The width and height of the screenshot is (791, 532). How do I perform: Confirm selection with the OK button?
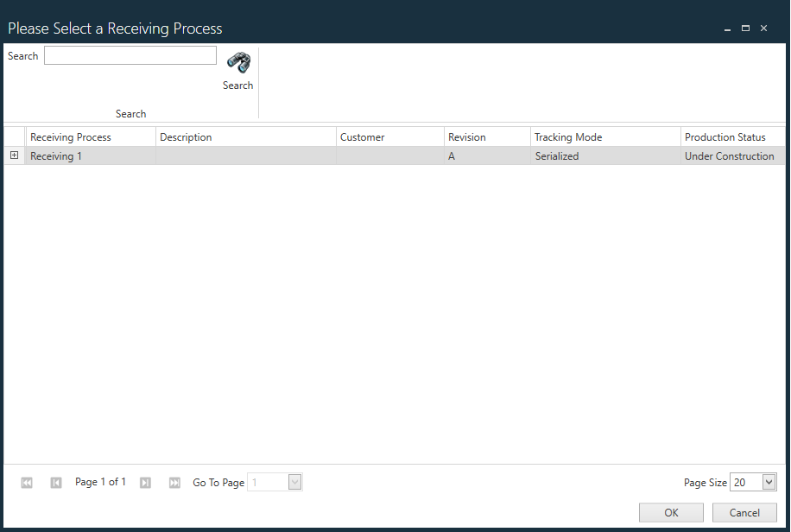(x=671, y=512)
